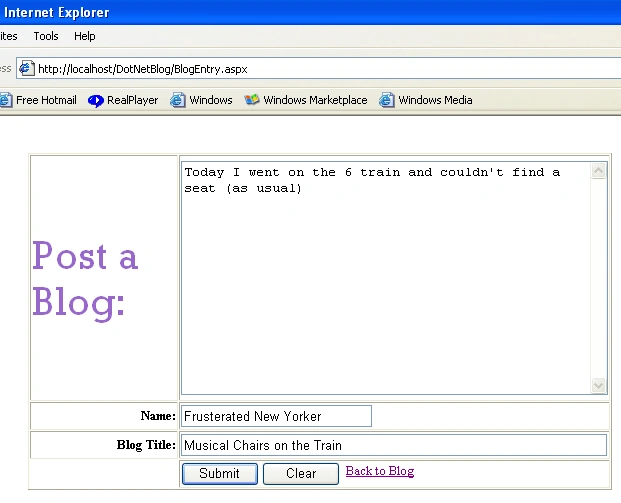The height and width of the screenshot is (503, 621).
Task: Click the Submit button
Action: 220,474
